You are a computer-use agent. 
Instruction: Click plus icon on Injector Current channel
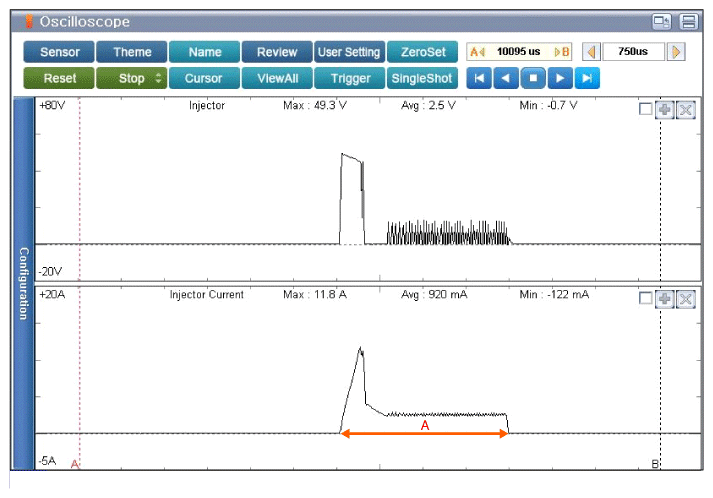coord(665,300)
